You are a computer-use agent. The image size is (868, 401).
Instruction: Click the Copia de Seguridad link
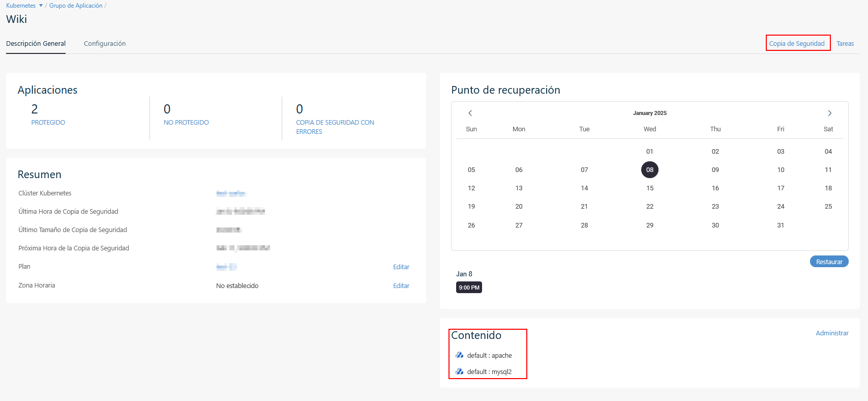coord(796,44)
